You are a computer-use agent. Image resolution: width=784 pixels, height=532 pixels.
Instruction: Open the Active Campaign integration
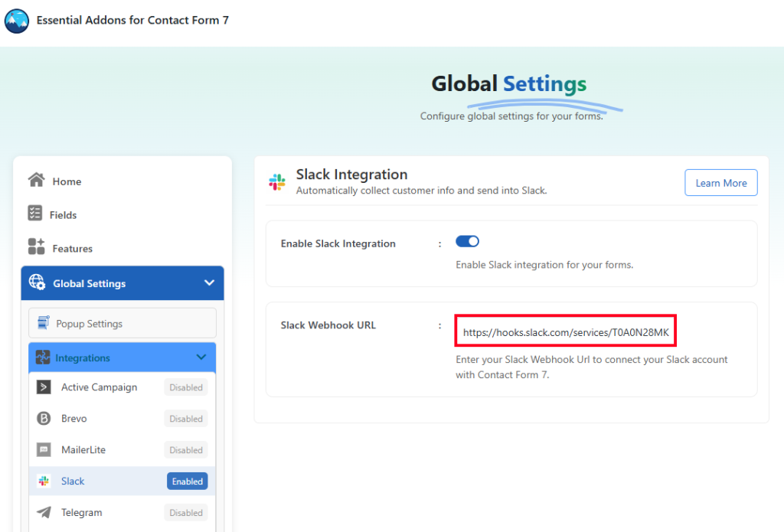(99, 387)
